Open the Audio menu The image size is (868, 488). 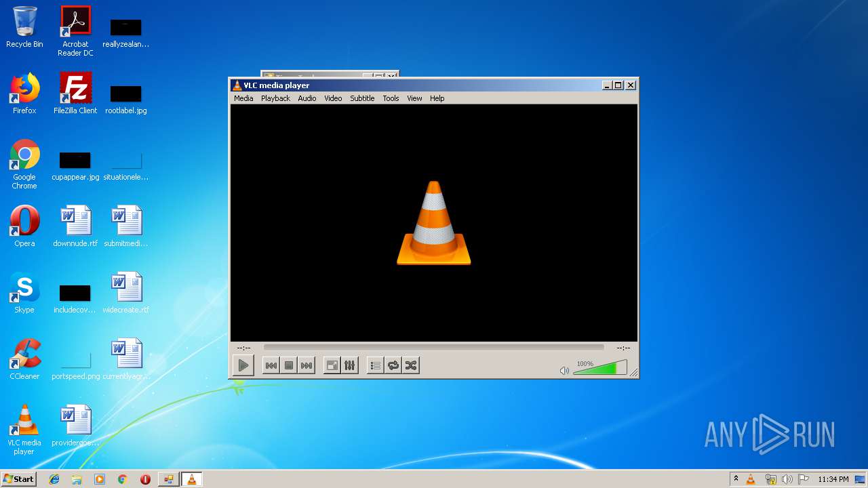point(307,98)
